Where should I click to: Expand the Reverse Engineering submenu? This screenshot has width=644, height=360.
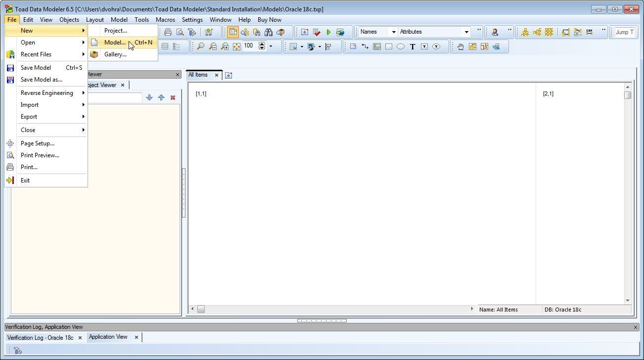click(x=46, y=93)
